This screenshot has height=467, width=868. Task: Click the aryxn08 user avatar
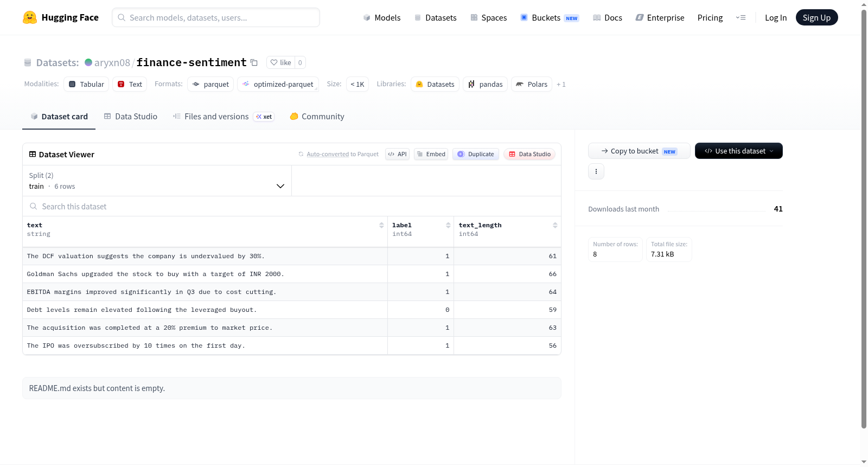tap(88, 62)
